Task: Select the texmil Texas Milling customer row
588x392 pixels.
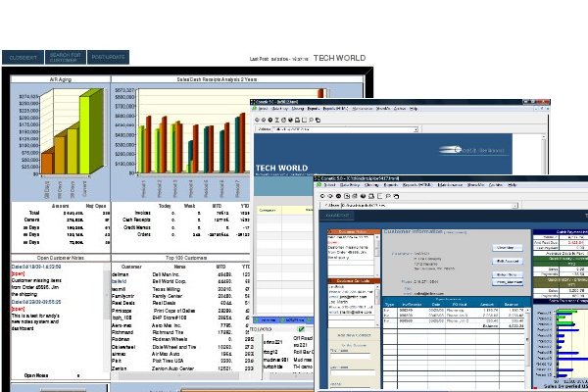Action: point(180,289)
